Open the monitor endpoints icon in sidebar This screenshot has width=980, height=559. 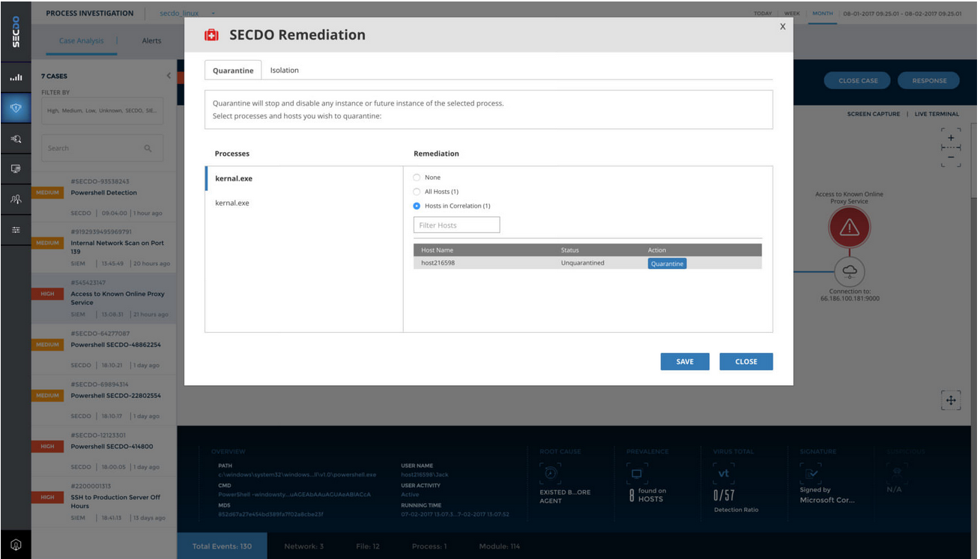coord(16,169)
